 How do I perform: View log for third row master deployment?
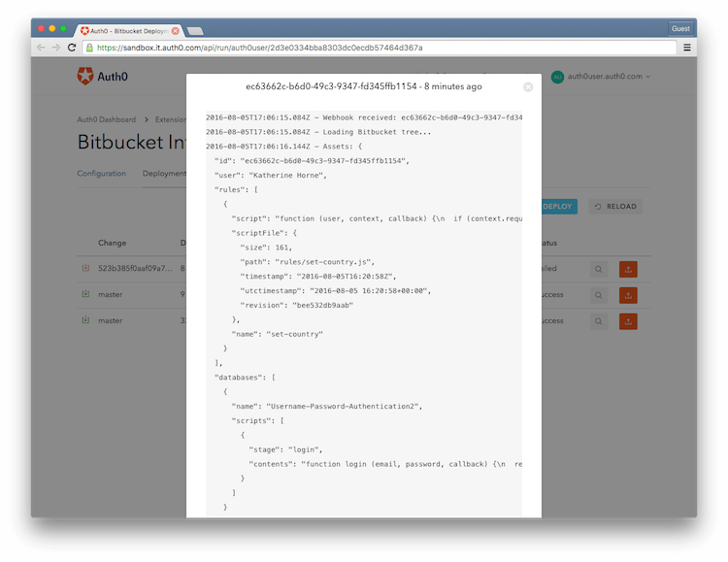point(599,321)
